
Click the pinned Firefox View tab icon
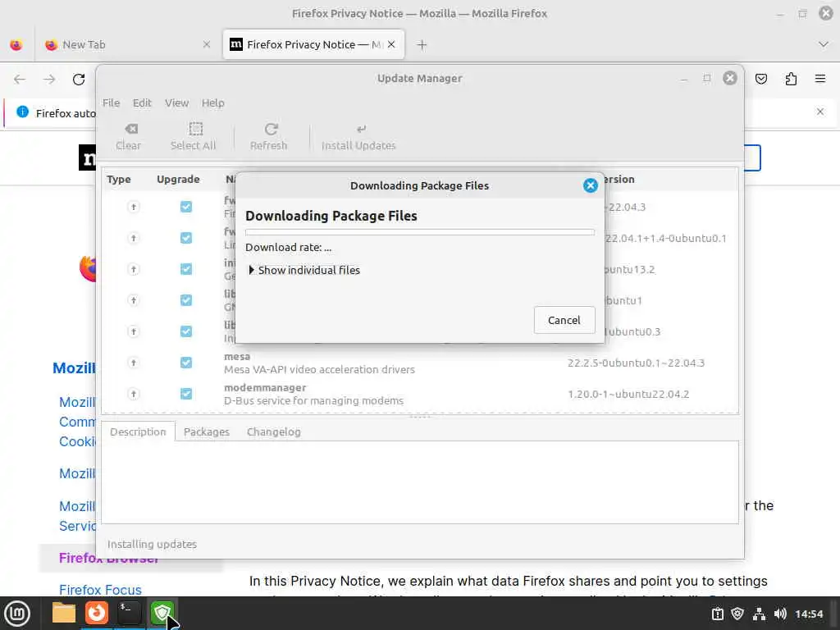point(16,45)
